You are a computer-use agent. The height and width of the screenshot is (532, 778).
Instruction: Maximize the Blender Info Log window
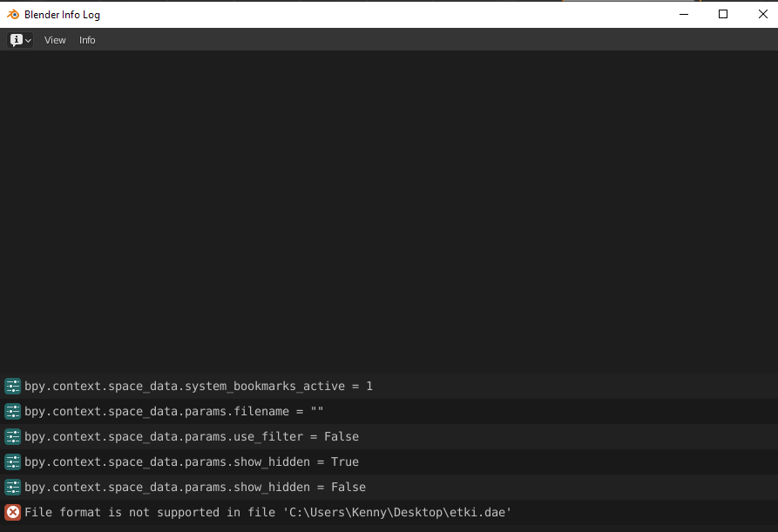click(723, 15)
